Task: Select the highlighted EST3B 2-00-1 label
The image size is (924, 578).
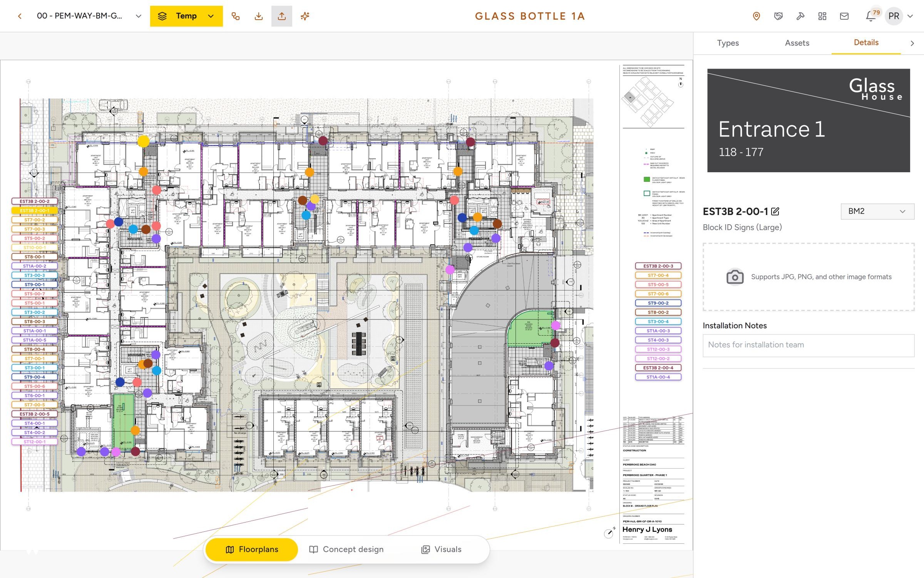Action: coord(35,210)
